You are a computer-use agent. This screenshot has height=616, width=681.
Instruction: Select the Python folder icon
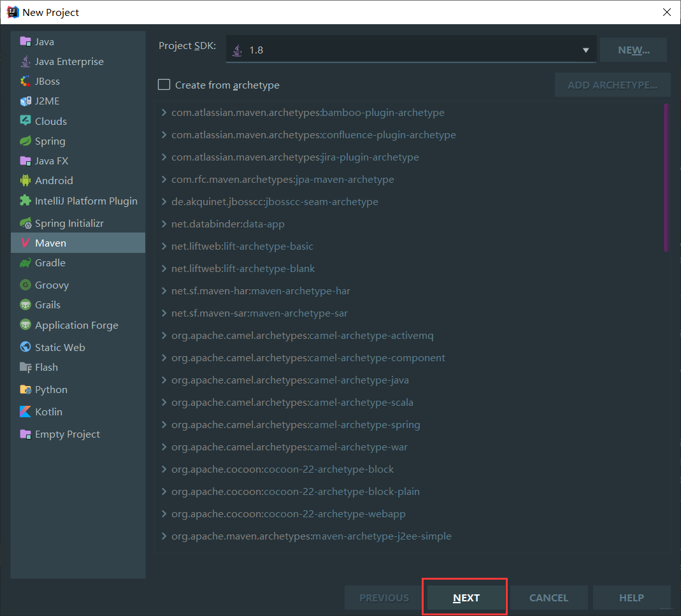point(25,389)
